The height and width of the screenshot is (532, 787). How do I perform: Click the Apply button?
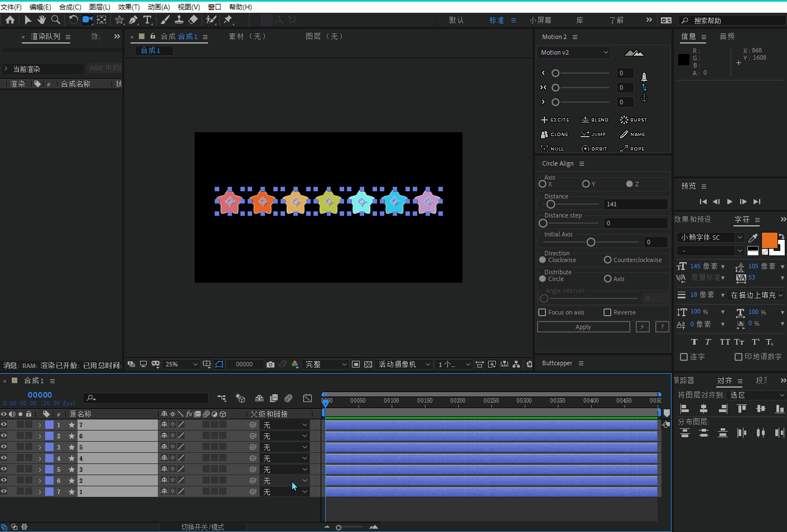click(x=583, y=327)
